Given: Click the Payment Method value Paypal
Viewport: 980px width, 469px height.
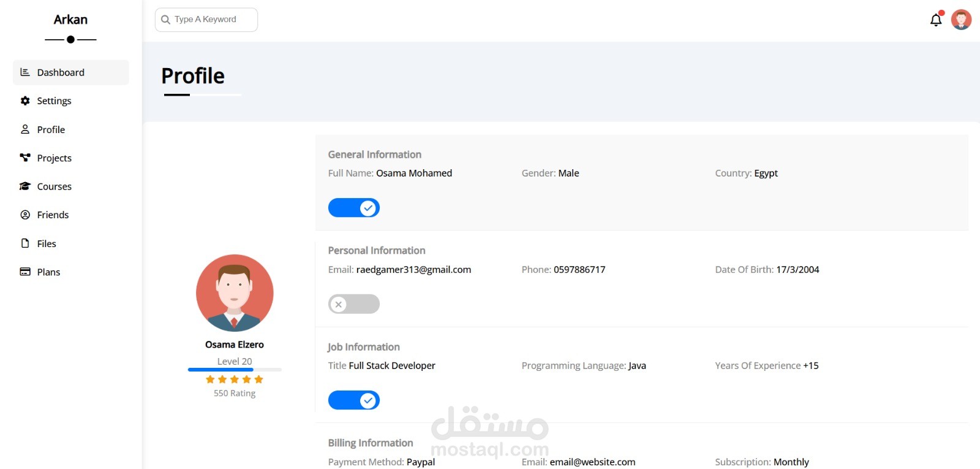Looking at the screenshot, I should point(421,462).
